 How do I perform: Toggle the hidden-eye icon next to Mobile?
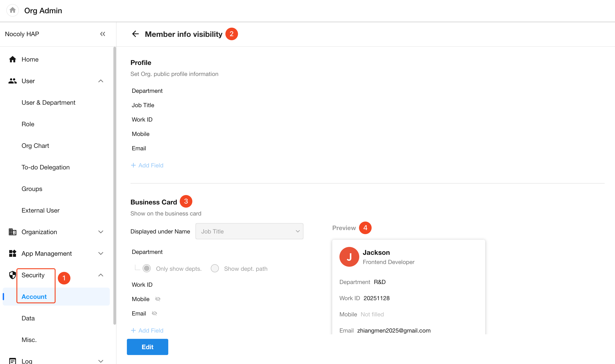[158, 299]
